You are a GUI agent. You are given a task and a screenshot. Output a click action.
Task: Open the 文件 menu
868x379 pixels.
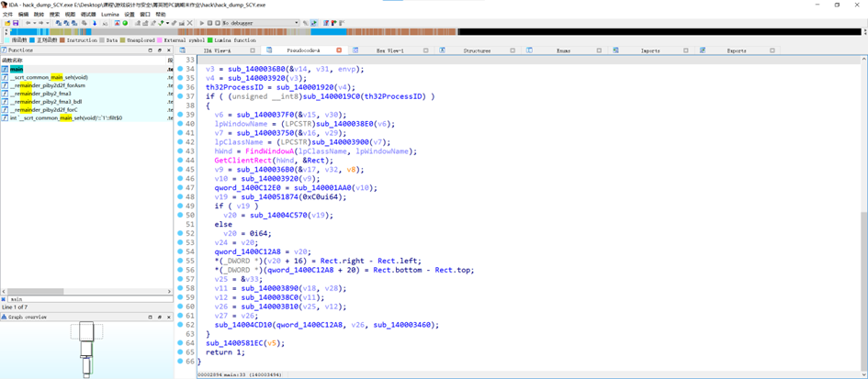7,14
